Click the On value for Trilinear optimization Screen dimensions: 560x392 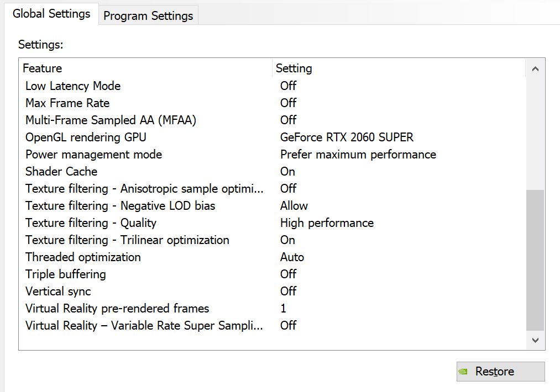point(287,240)
